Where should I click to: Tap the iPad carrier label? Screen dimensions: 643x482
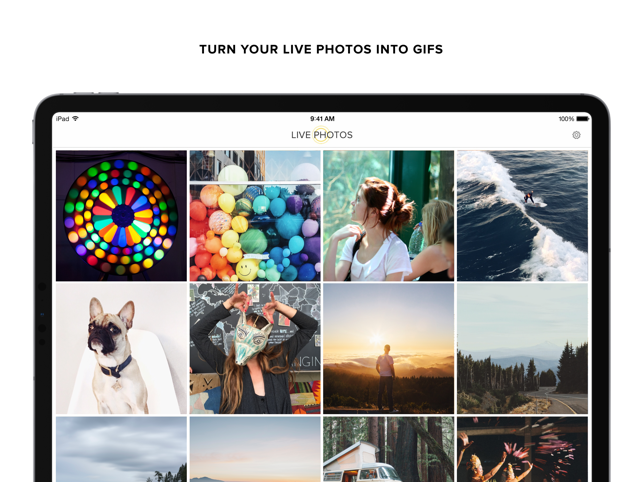(63, 119)
